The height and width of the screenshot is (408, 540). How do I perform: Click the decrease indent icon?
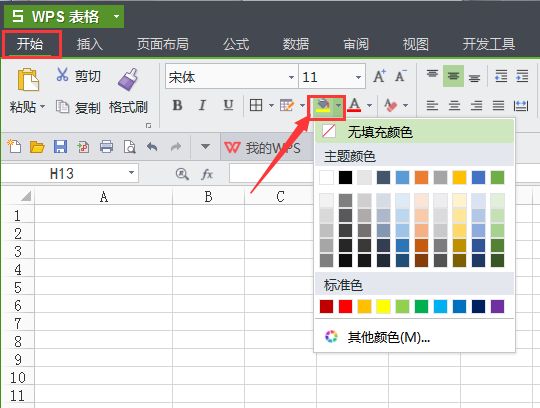click(501, 76)
